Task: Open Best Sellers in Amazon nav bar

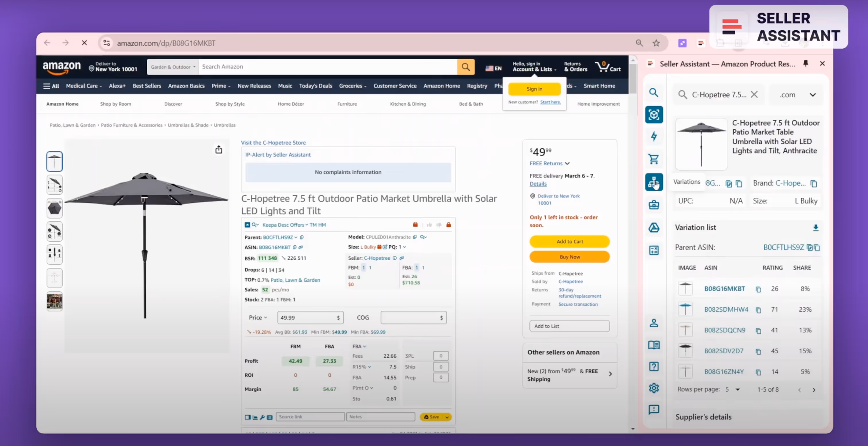Action: click(147, 86)
